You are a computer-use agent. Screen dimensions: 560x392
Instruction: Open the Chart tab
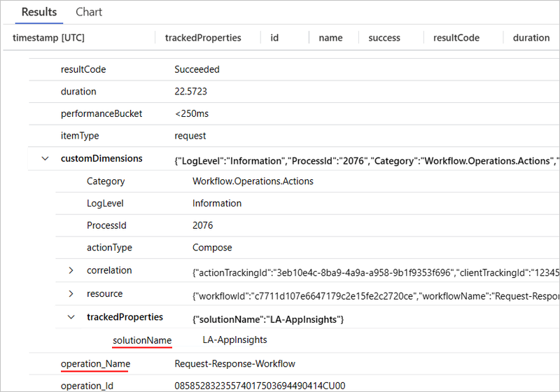(89, 12)
